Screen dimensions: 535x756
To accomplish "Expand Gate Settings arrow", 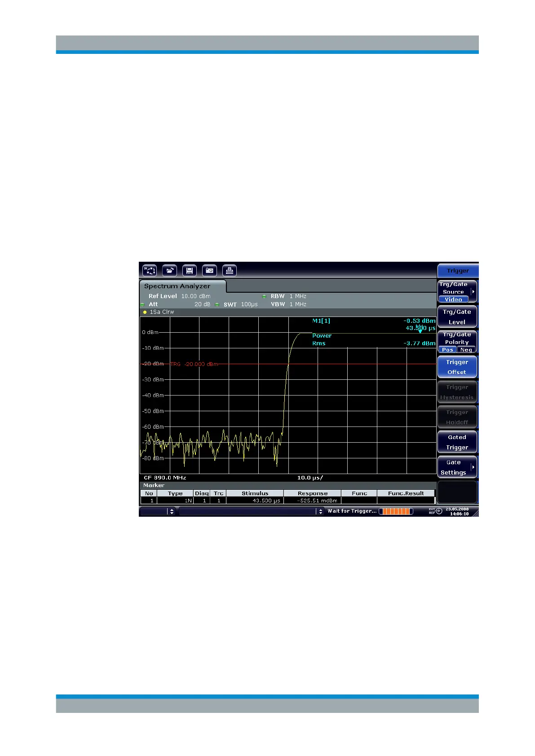I will pyautogui.click(x=473, y=467).
